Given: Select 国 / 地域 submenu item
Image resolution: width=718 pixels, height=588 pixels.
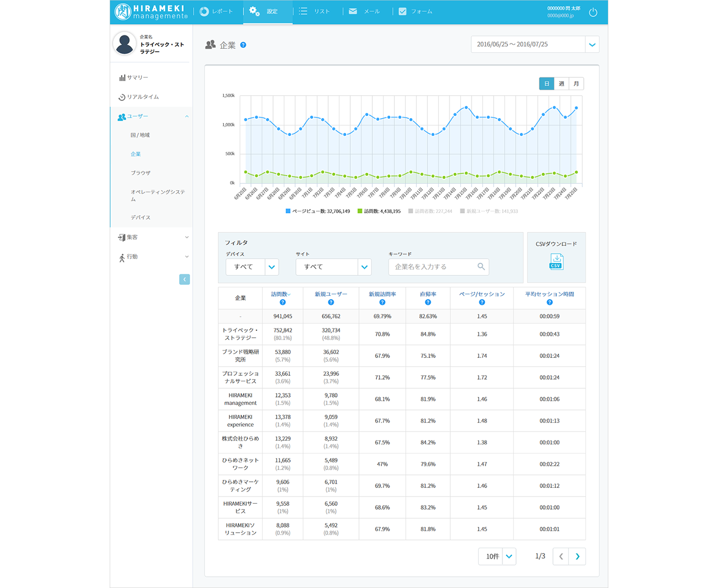Looking at the screenshot, I should tap(140, 135).
